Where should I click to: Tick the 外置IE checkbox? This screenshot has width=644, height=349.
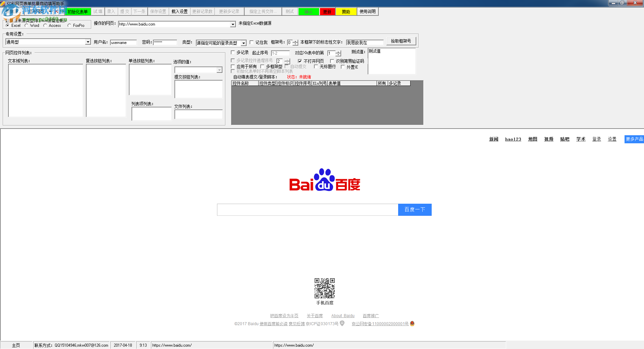coord(343,66)
